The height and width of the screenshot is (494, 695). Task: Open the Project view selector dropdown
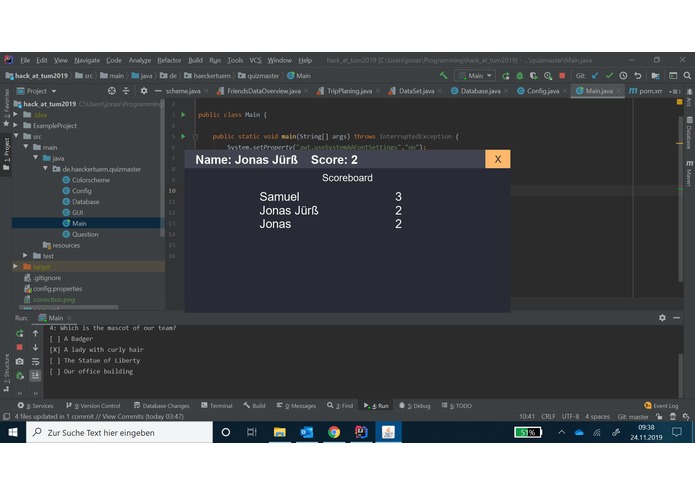tap(36, 91)
